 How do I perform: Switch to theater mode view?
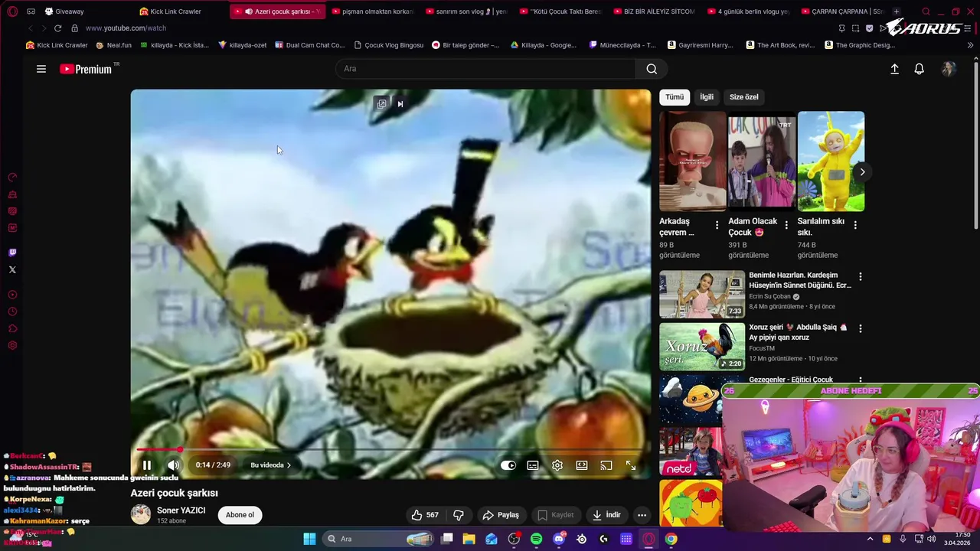582,465
